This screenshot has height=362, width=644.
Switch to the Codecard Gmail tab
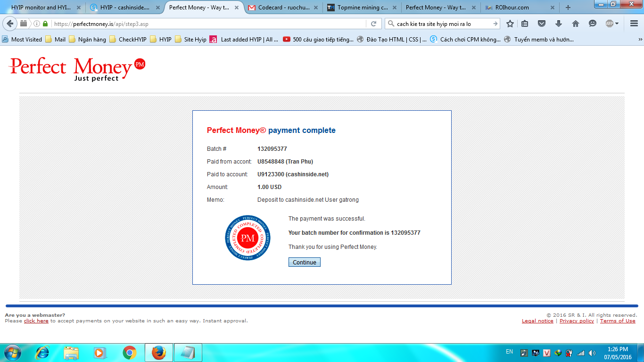pos(283,8)
